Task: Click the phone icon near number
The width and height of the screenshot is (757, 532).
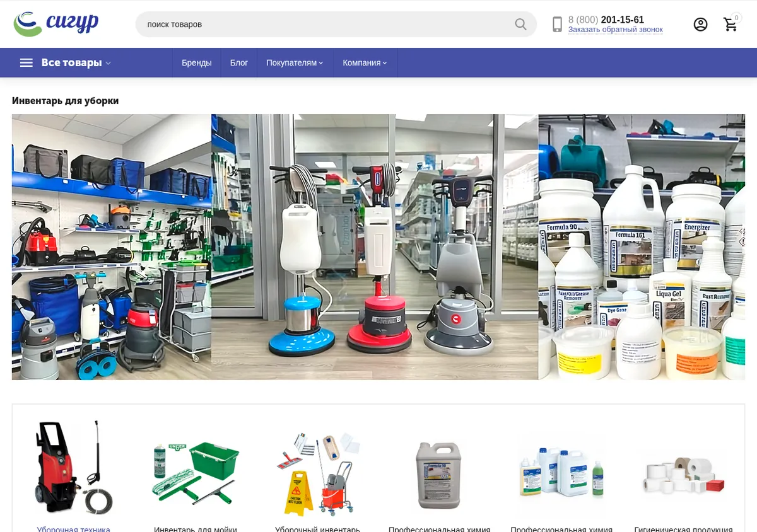Action: (x=557, y=25)
